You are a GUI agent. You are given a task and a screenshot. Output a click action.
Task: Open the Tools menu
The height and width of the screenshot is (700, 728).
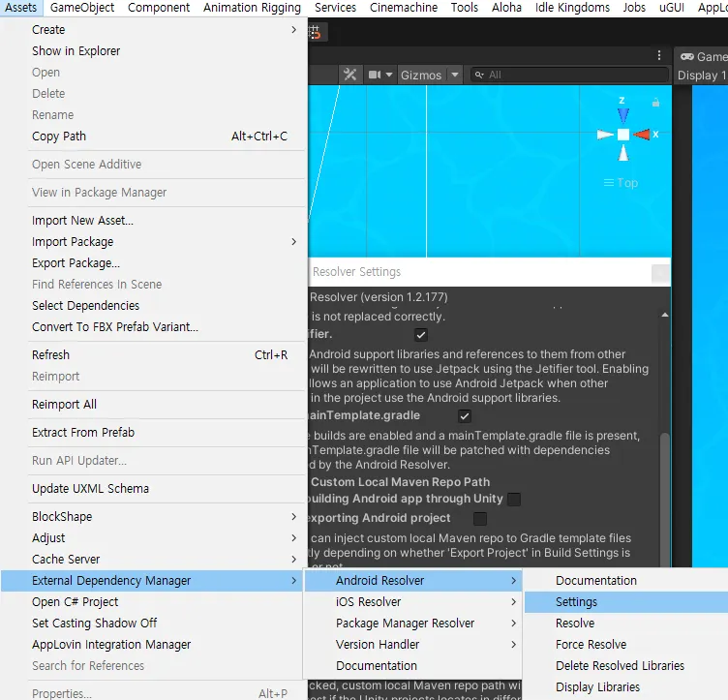point(465,8)
